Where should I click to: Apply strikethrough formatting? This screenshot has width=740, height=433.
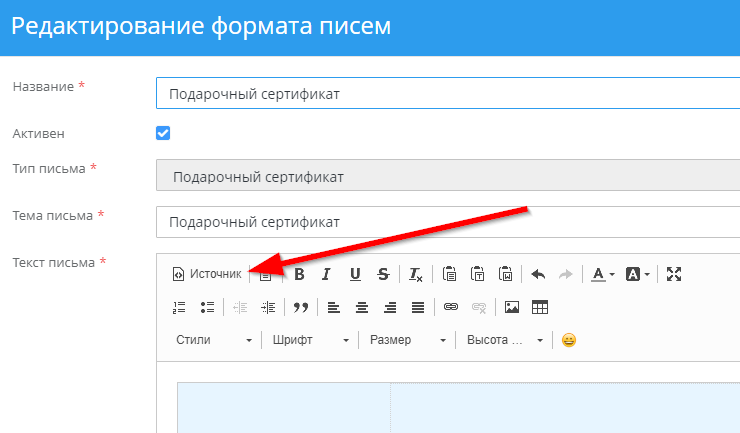pyautogui.click(x=383, y=274)
